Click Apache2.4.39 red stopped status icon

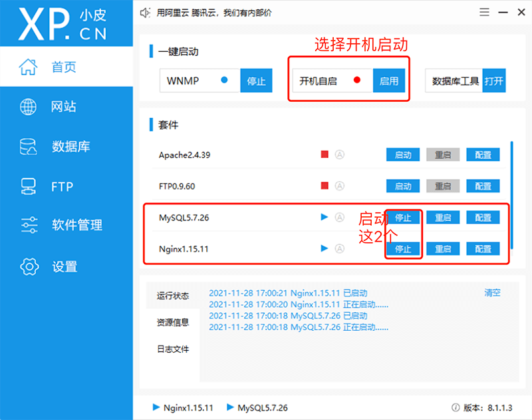325,154
